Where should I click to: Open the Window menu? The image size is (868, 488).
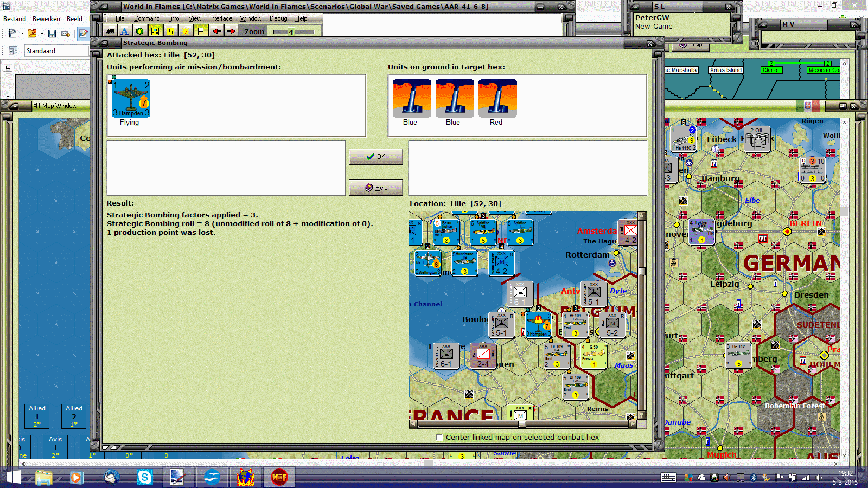[251, 18]
